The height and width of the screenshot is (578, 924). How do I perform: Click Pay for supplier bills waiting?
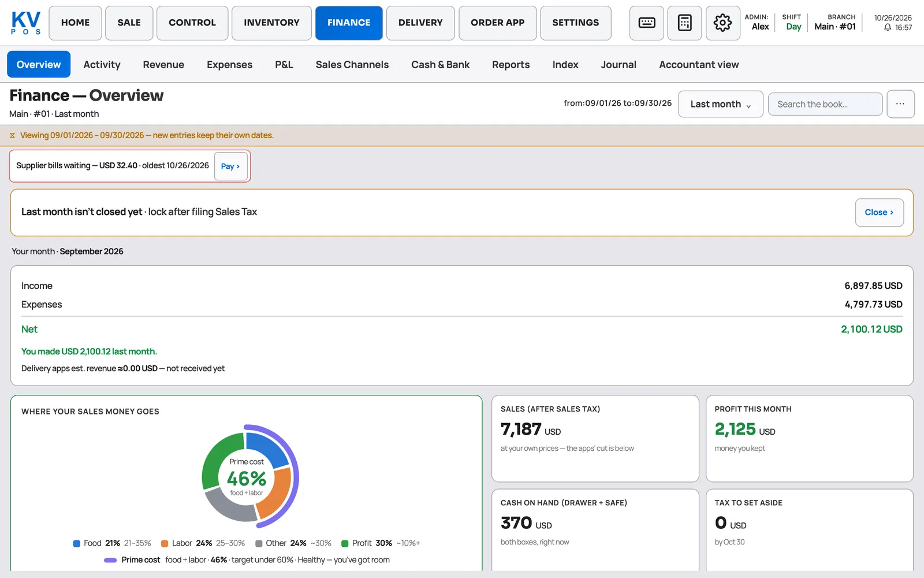(x=230, y=166)
